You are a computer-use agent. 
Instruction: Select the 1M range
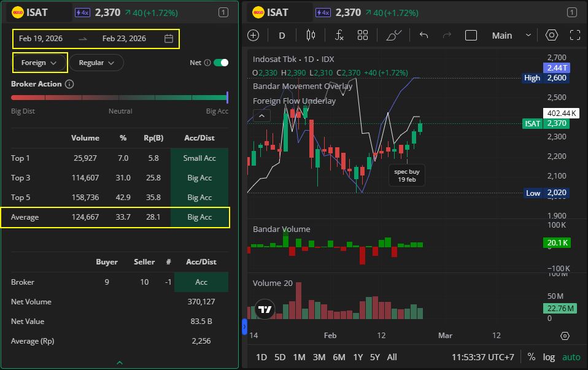pos(300,357)
